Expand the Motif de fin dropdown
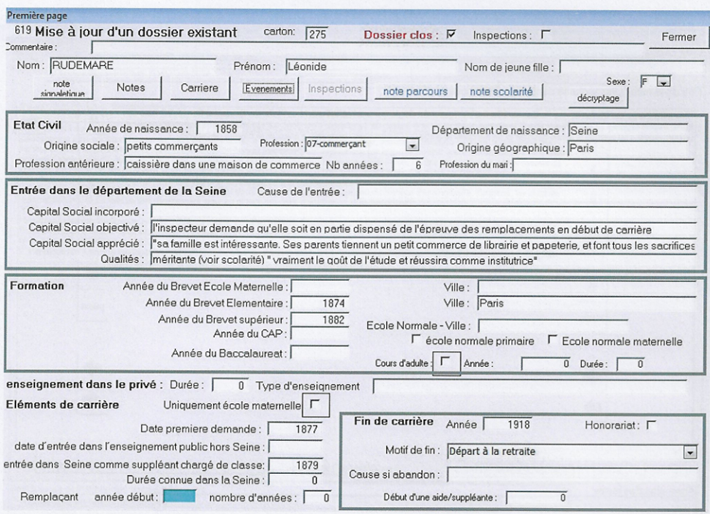Image resolution: width=710 pixels, height=514 pixels. tap(688, 452)
